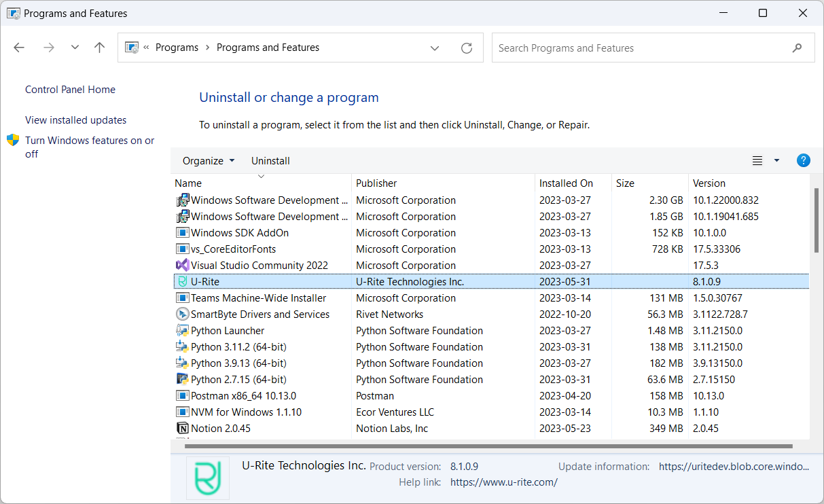The width and height of the screenshot is (824, 504).
Task: Click the Notion 2.0.45 icon
Action: pos(182,428)
